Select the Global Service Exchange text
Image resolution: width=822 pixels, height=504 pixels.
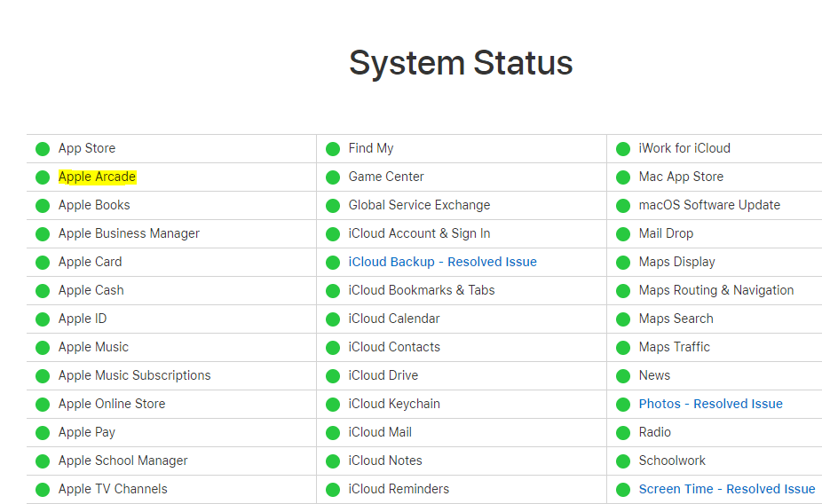[419, 205]
